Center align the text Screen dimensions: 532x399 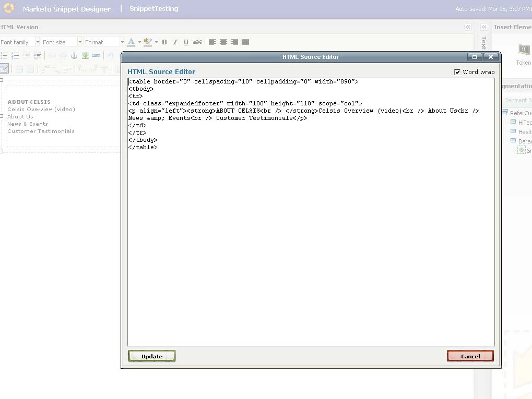point(223,42)
